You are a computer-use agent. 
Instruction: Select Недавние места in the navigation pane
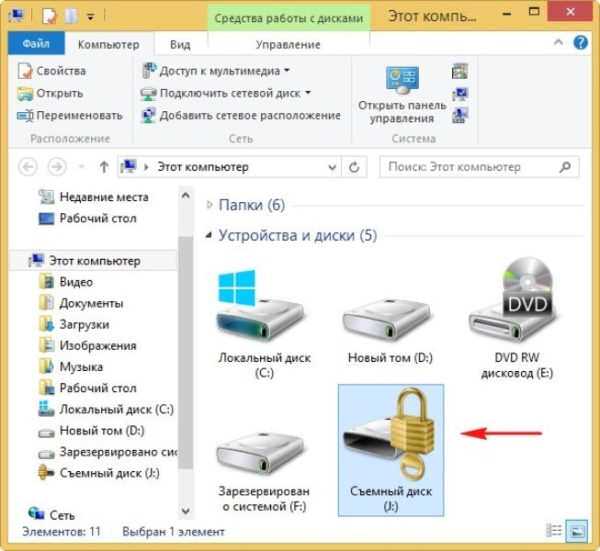(x=94, y=197)
